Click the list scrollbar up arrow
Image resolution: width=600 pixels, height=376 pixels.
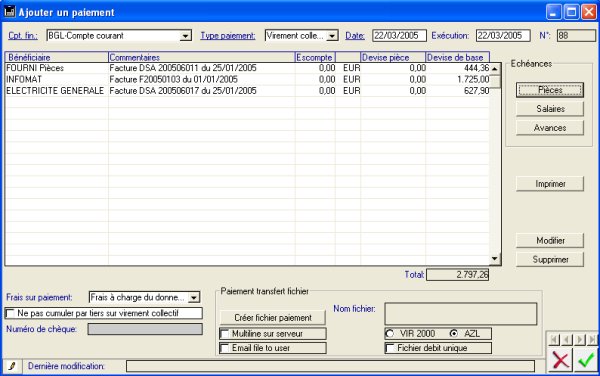coord(494,69)
